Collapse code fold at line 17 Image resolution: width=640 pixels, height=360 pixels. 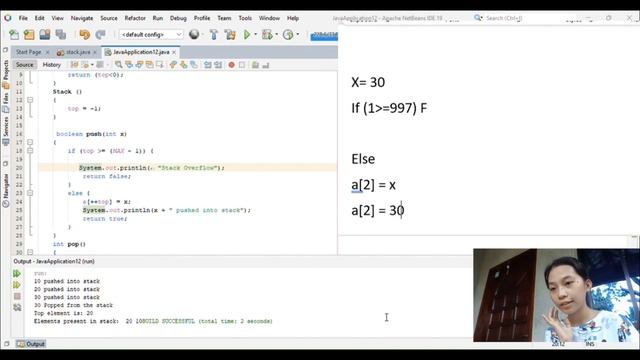[30, 142]
